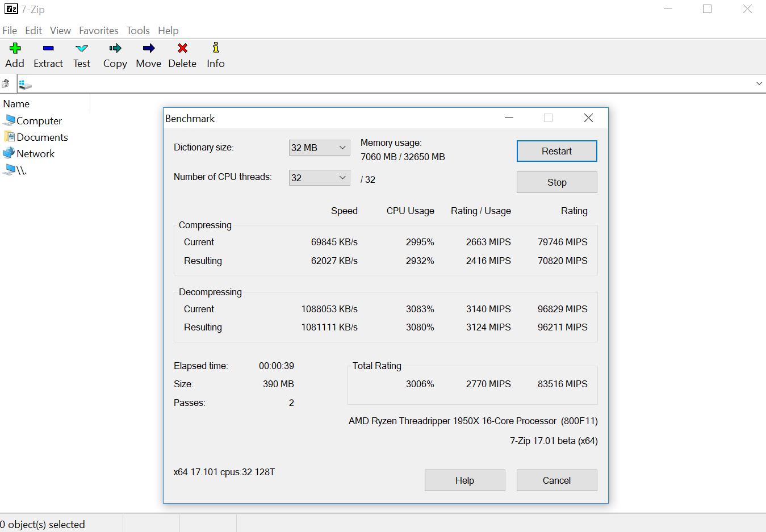Expand the address bar path dropdown
Image resolution: width=766 pixels, height=532 pixels.
pyautogui.click(x=759, y=84)
